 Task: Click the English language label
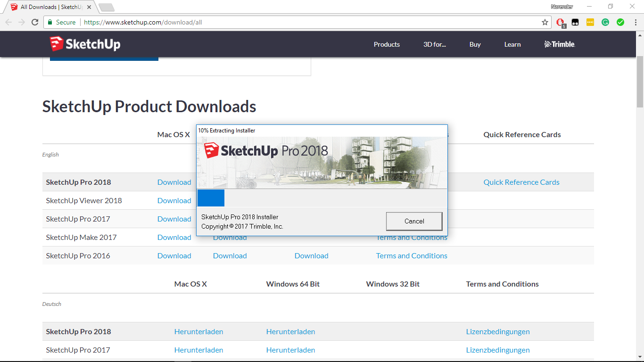pyautogui.click(x=50, y=155)
